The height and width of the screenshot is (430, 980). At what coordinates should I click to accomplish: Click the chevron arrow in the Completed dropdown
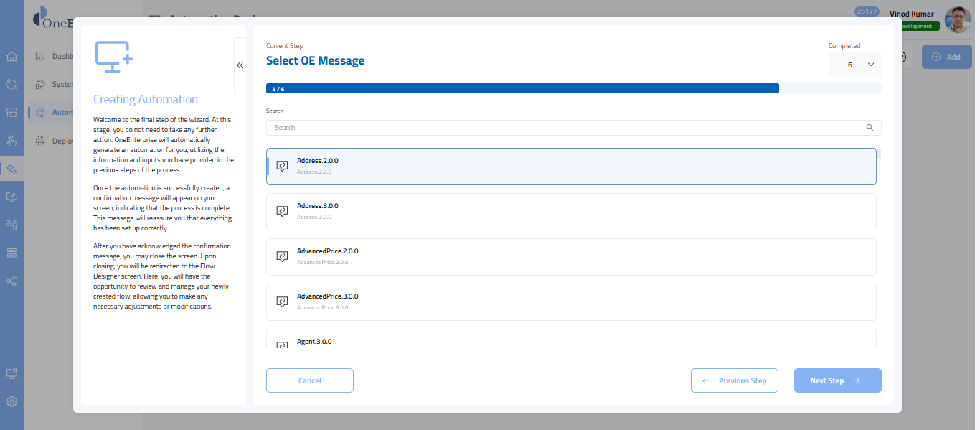click(x=871, y=65)
